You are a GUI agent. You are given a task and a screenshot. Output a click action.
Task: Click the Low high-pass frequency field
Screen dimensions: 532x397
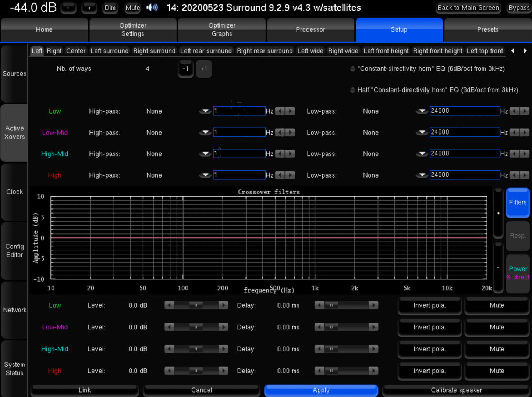[x=239, y=111]
